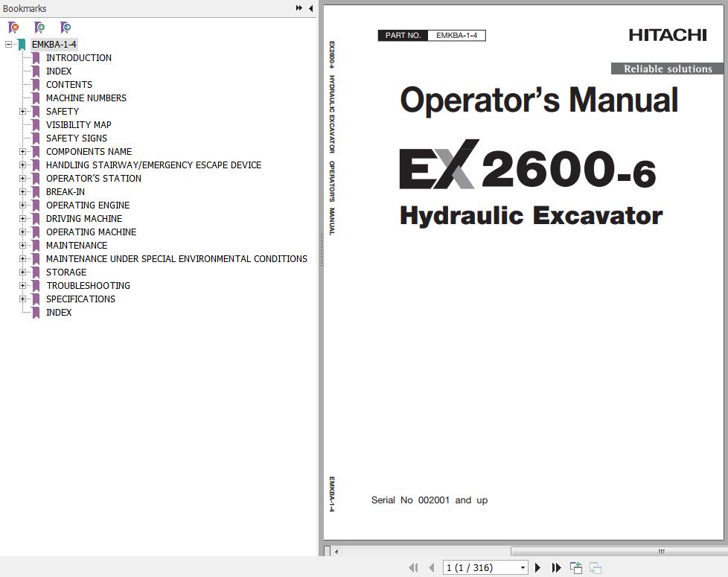Collapse the EMKBA-1-4 root bookmark
The width and height of the screenshot is (728, 577).
pyautogui.click(x=8, y=45)
